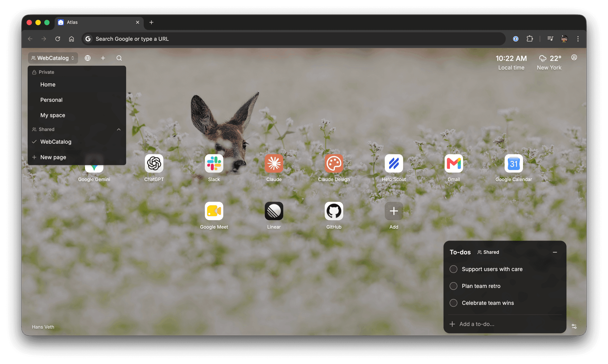Screen dimensions: 608x364
Task: Switch to the Personal page
Action: coord(77,100)
